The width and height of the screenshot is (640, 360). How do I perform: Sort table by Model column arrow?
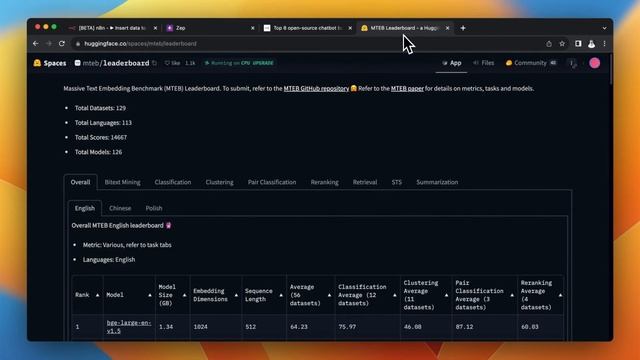(150, 295)
